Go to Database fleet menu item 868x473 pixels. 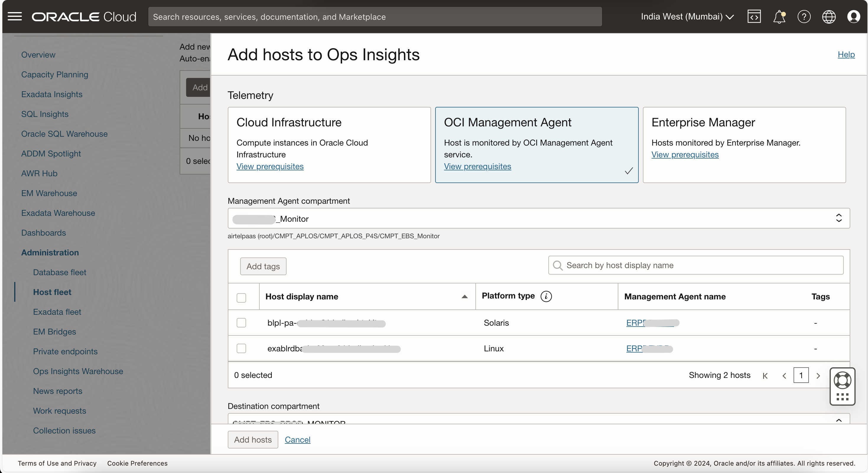pyautogui.click(x=60, y=272)
